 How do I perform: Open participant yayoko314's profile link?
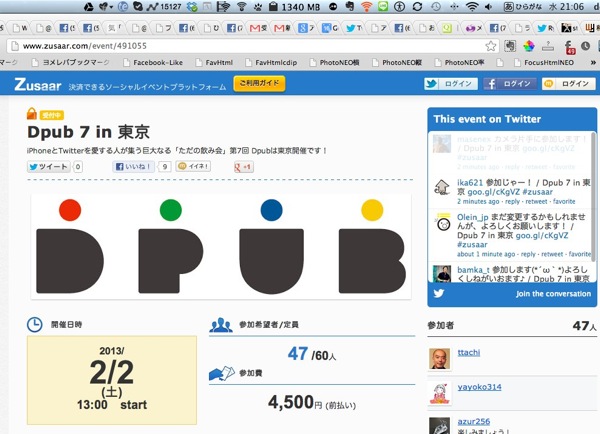(479, 387)
